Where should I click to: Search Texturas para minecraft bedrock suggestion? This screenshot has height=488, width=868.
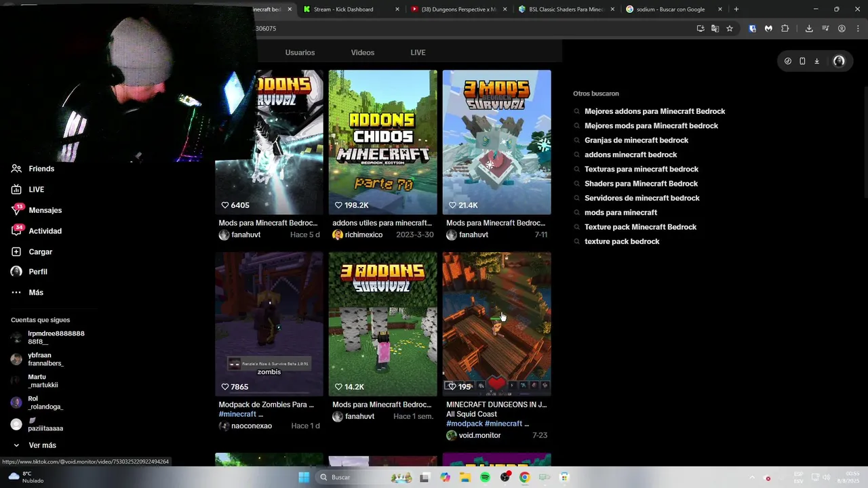pos(641,169)
